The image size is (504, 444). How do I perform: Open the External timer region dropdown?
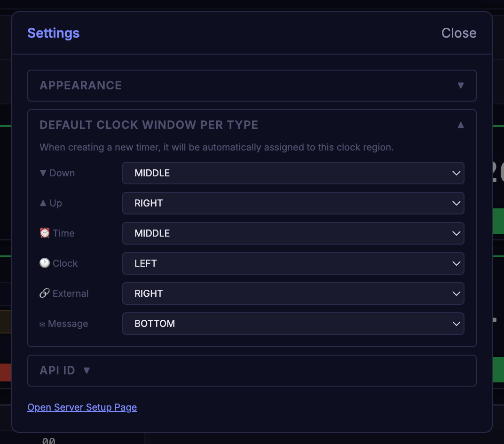coord(293,293)
